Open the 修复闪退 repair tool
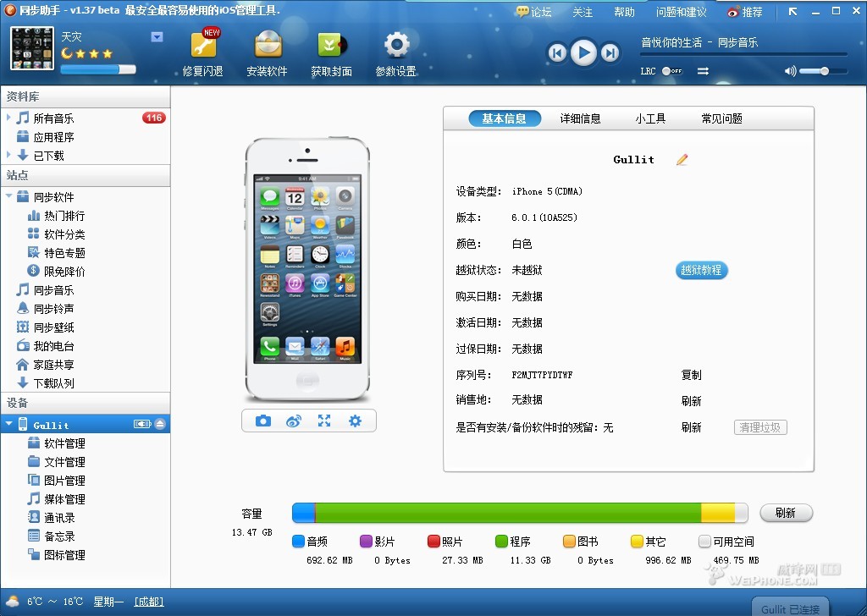867x616 pixels. coord(203,53)
